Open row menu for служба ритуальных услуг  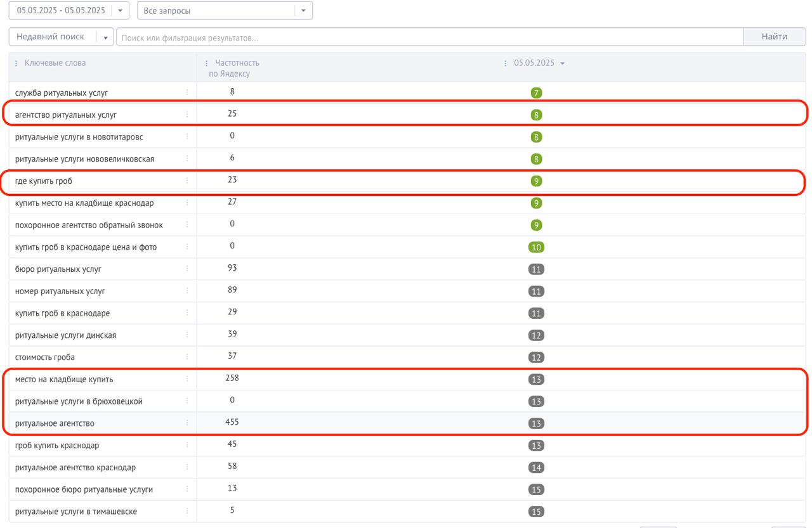click(187, 93)
